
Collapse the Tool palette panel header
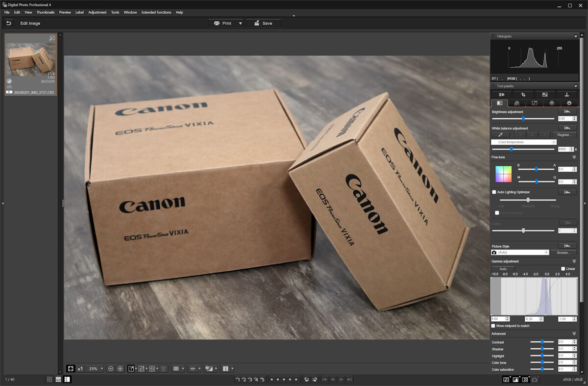click(576, 86)
